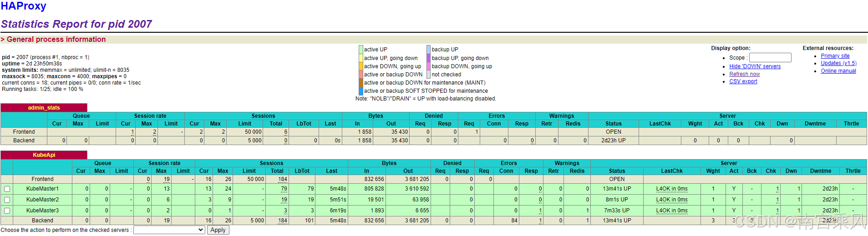The height and width of the screenshot is (236, 868).
Task: Click the SOFT STOPPED legend color swatch
Action: (x=361, y=91)
